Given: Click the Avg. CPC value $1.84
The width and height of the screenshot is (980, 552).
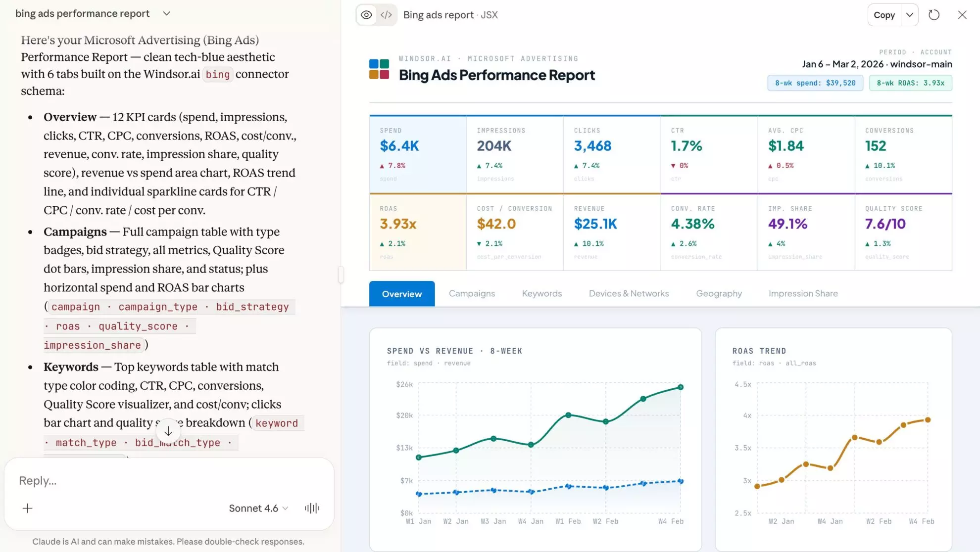Looking at the screenshot, I should [786, 146].
